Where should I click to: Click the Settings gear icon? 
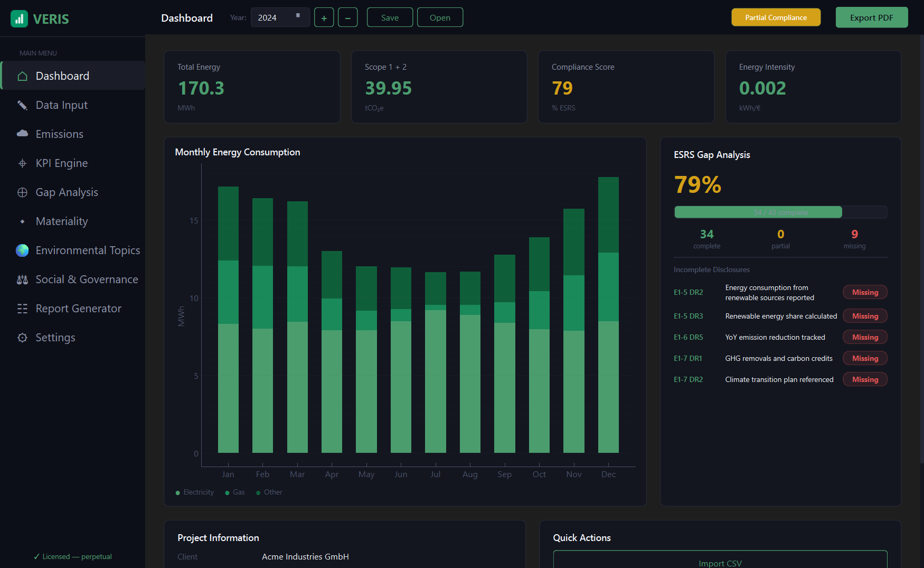(22, 338)
